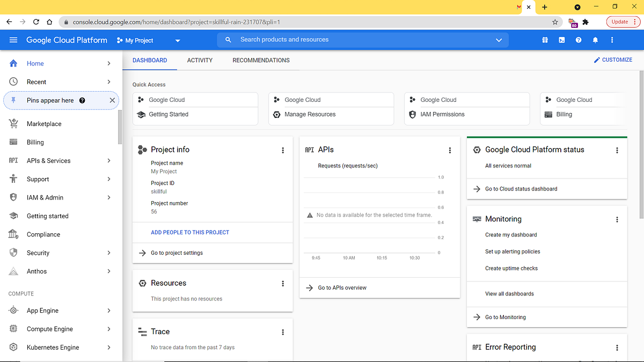Image resolution: width=644 pixels, height=362 pixels.
Task: Open the My Project selector dropdown
Action: click(149, 40)
